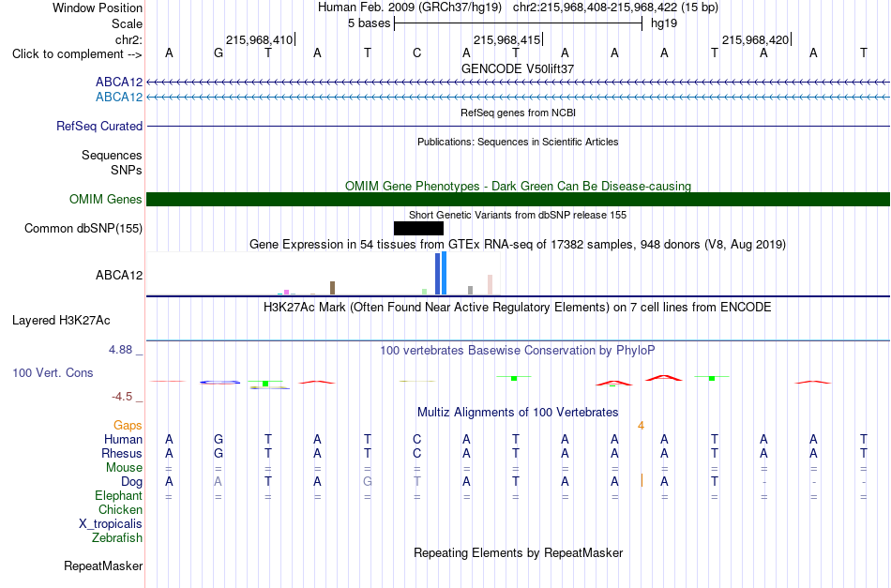The image size is (891, 588).
Task: Select the Rhesus species label
Action: tap(122, 453)
